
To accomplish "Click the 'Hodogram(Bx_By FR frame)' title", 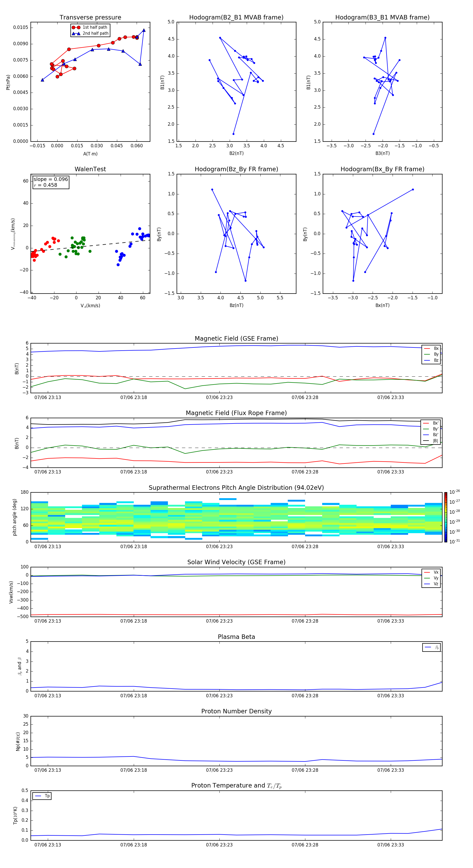I will click(x=382, y=169).
